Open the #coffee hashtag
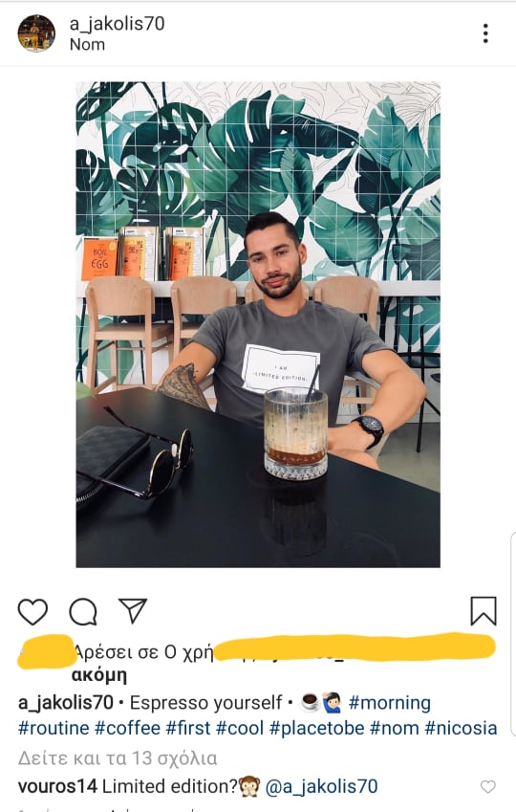The image size is (516, 812). coord(127,728)
